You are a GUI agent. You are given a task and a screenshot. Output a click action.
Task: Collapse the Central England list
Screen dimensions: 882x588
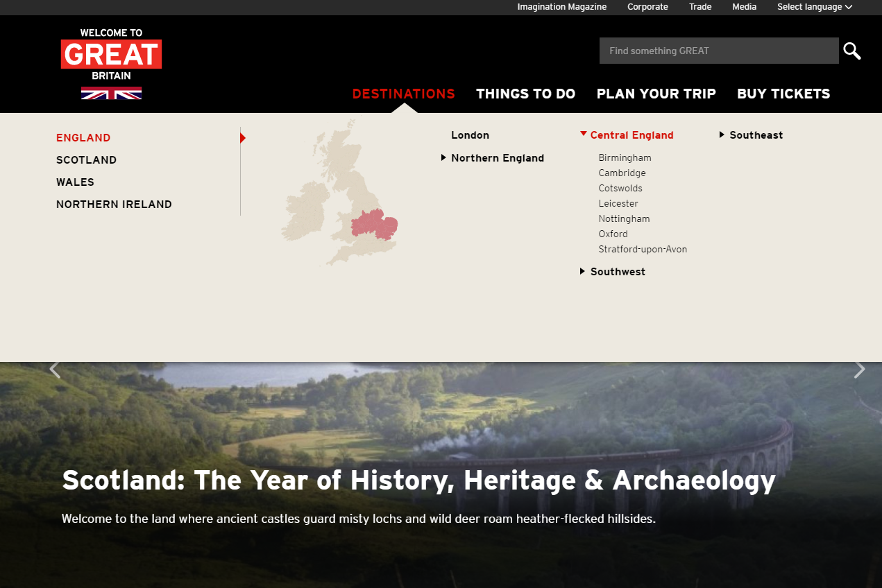point(631,135)
